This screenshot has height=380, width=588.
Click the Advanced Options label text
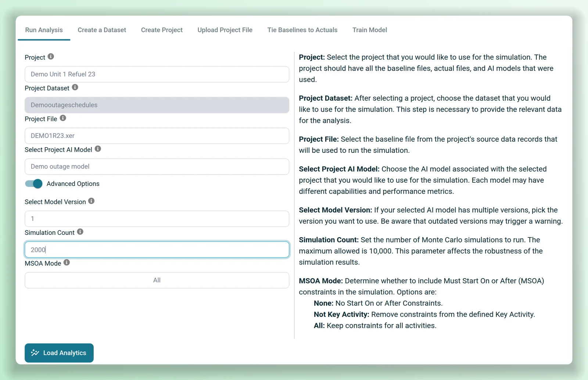(73, 184)
